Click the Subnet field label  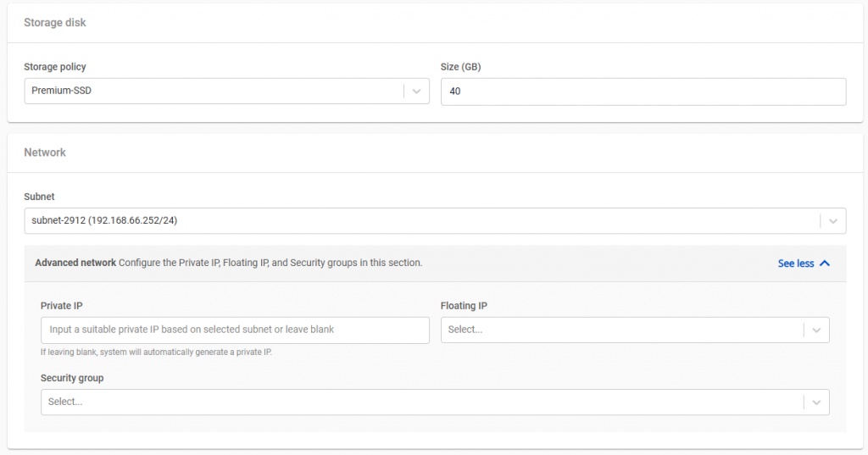pos(39,197)
